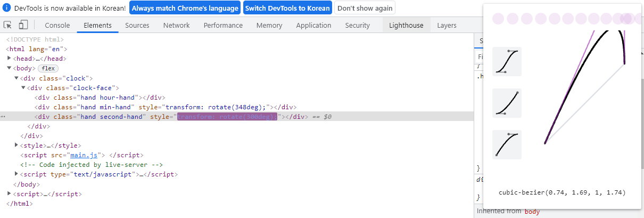Switch to the Security tab
This screenshot has height=218, width=644.
357,25
